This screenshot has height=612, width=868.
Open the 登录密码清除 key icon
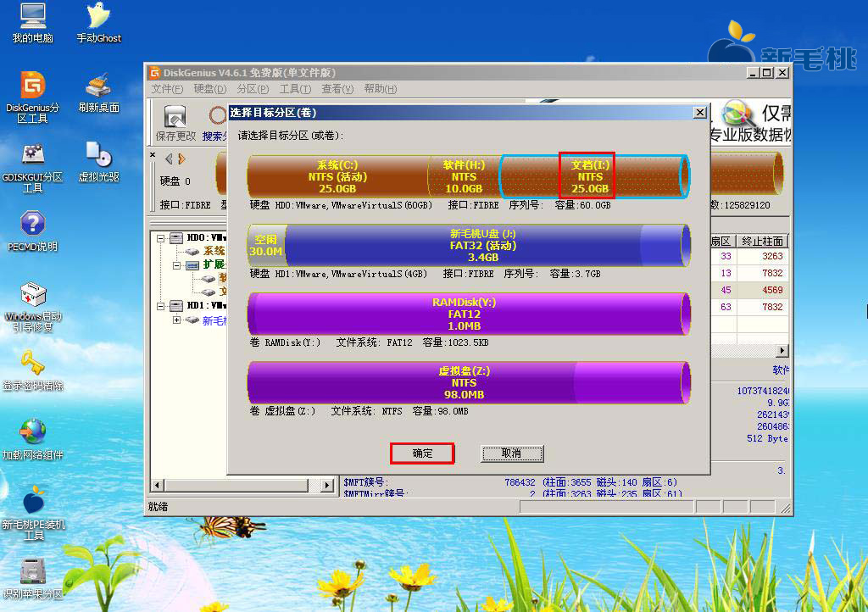pos(33,370)
